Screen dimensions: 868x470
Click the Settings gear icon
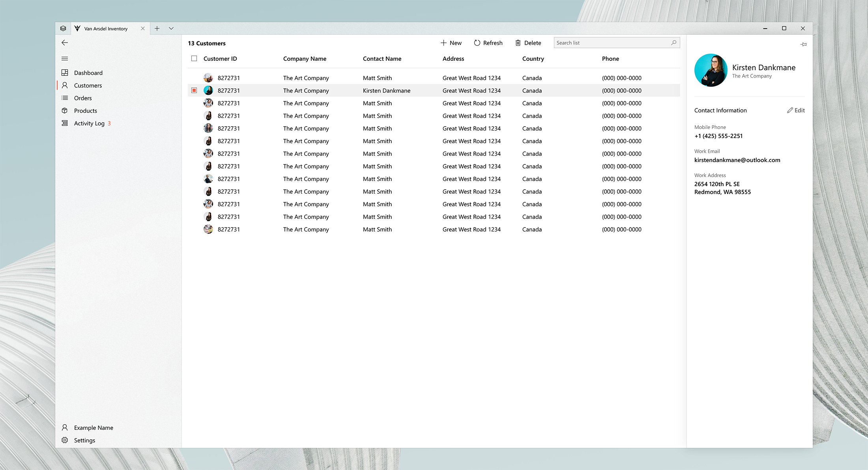pos(65,440)
